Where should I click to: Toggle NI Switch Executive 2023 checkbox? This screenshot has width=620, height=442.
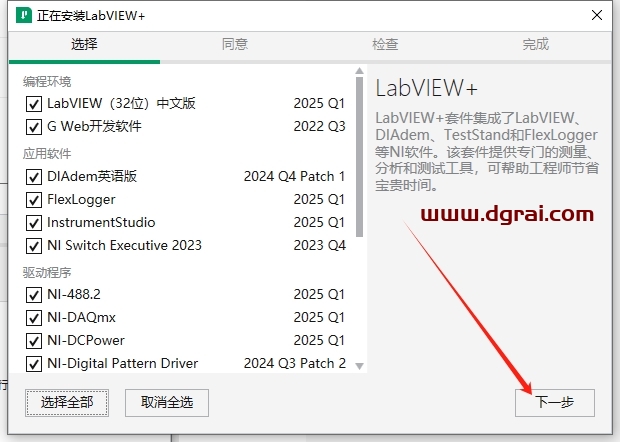point(34,246)
